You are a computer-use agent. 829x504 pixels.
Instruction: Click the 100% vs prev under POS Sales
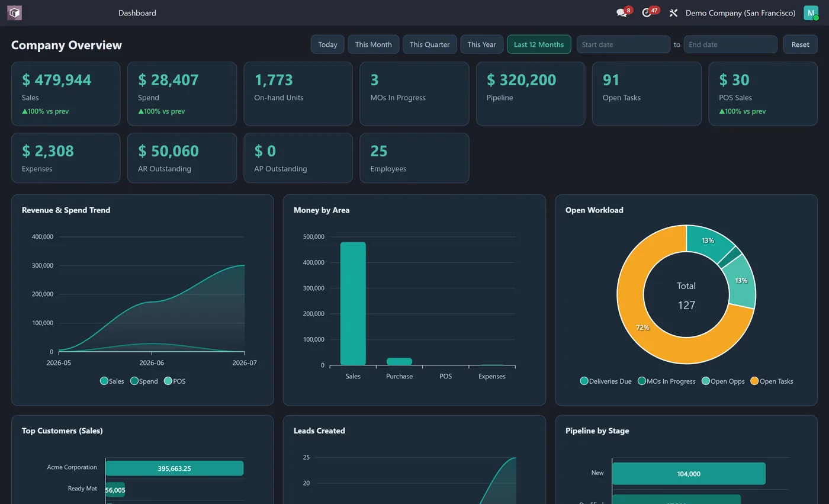point(743,111)
